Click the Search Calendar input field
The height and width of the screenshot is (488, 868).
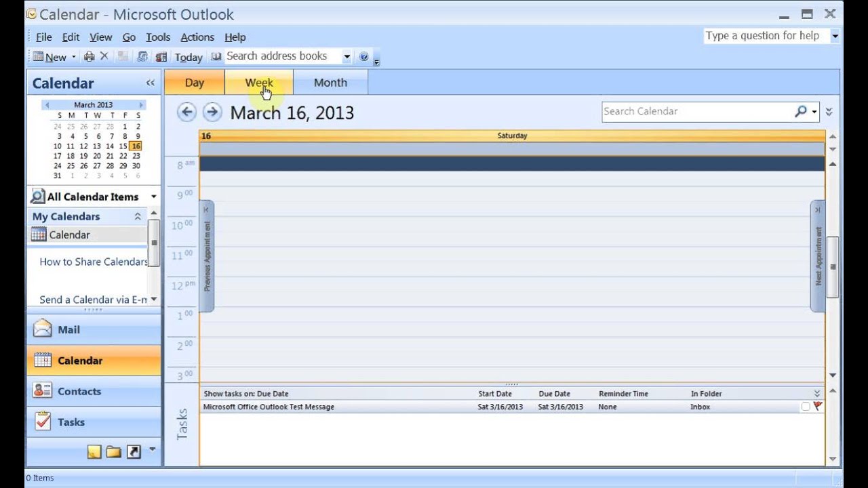[696, 111]
